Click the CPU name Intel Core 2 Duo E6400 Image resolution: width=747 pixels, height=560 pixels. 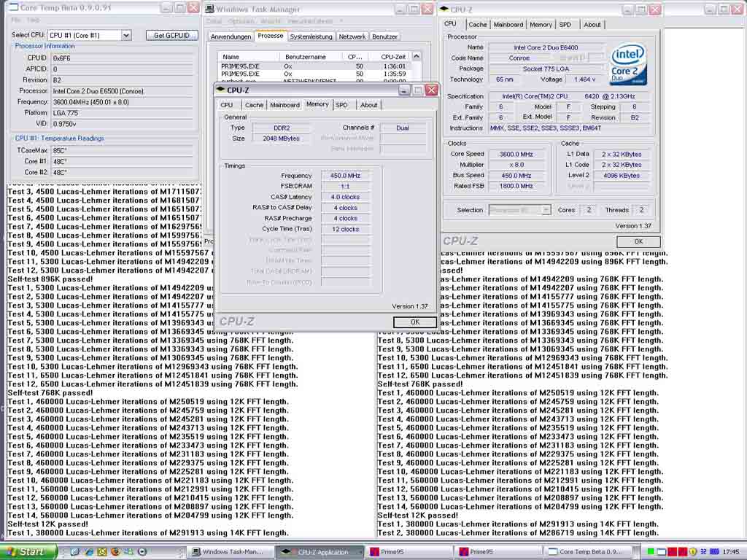[x=546, y=47]
